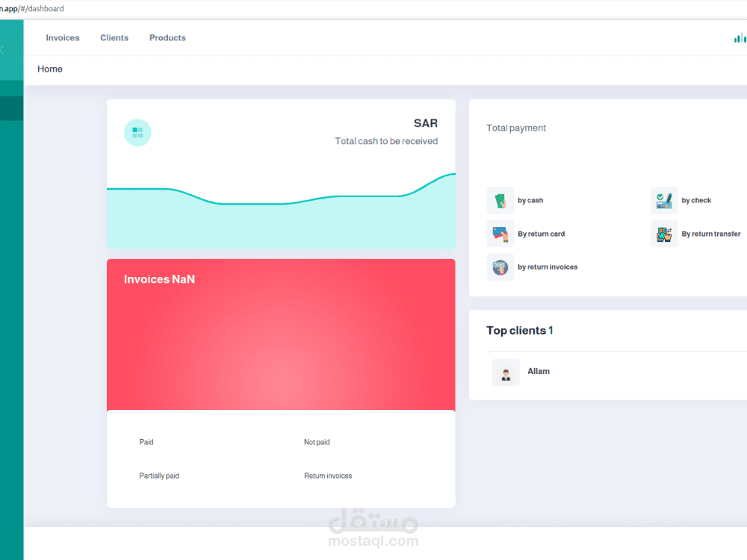Click the dashboard address bar
747x560 pixels.
pos(32,8)
